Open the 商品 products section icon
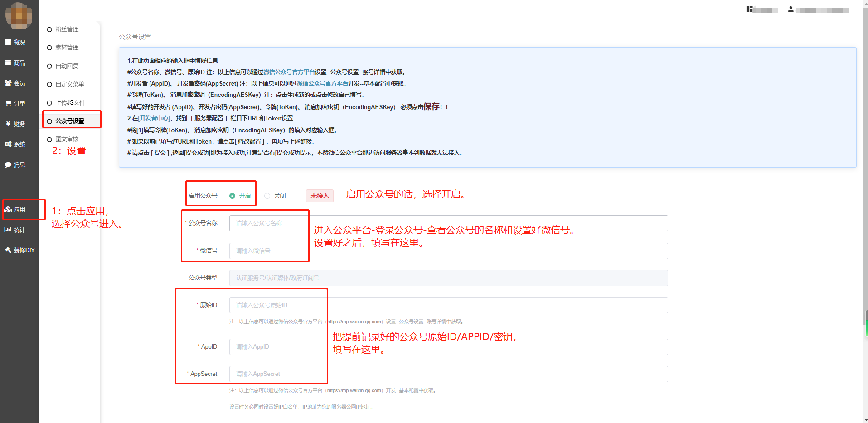This screenshot has height=423, width=868. point(8,62)
